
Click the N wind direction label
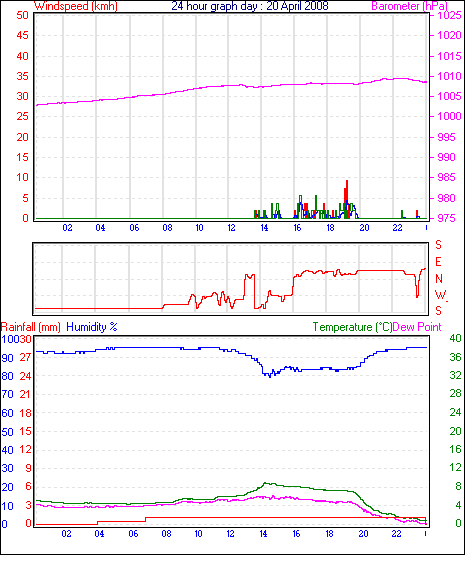coord(439,279)
